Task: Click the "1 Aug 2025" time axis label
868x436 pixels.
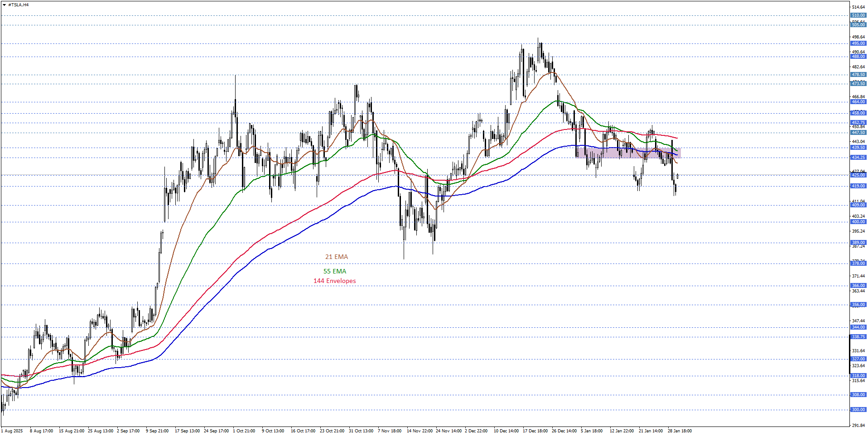Action: click(x=12, y=431)
